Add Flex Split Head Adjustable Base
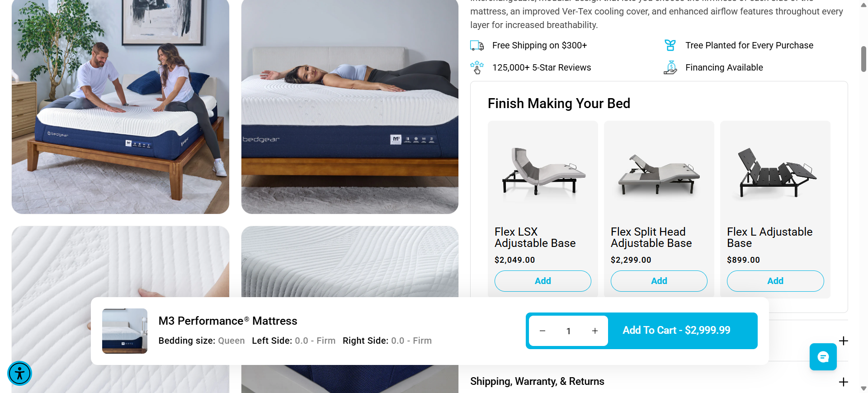Image resolution: width=868 pixels, height=393 pixels. (659, 281)
